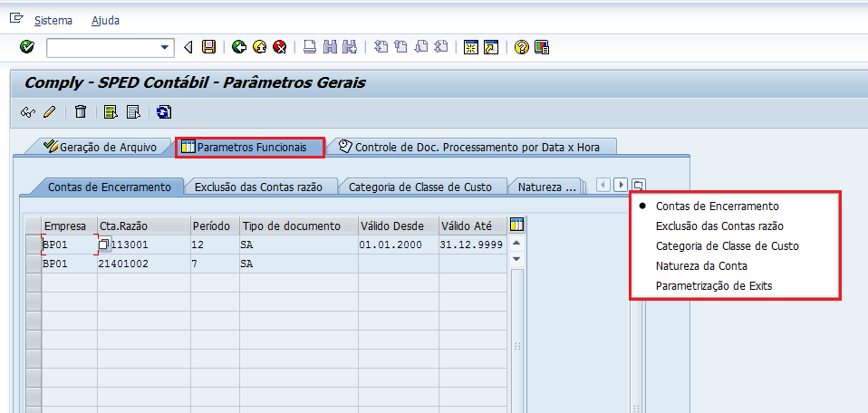Click the Print icon
The height and width of the screenshot is (413, 868).
tap(310, 47)
